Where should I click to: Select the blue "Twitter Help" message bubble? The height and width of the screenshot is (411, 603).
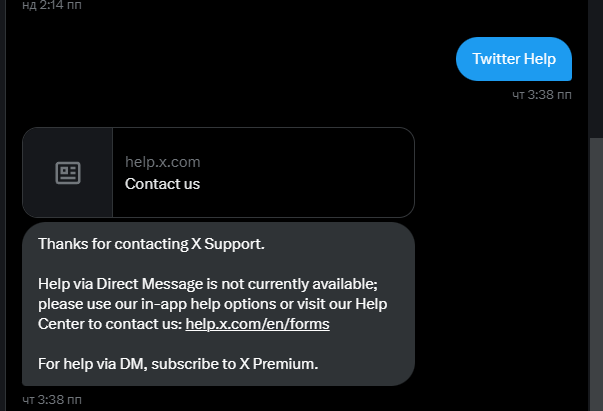514,58
